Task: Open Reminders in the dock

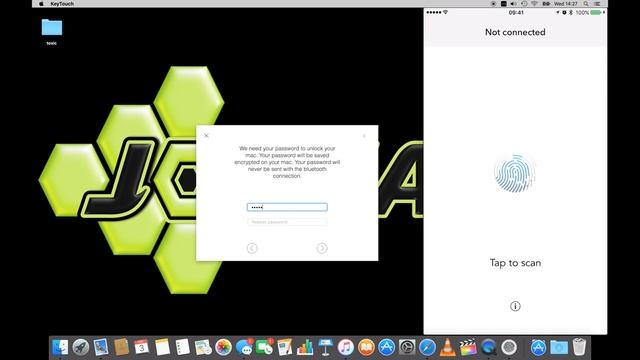Action: [x=182, y=347]
